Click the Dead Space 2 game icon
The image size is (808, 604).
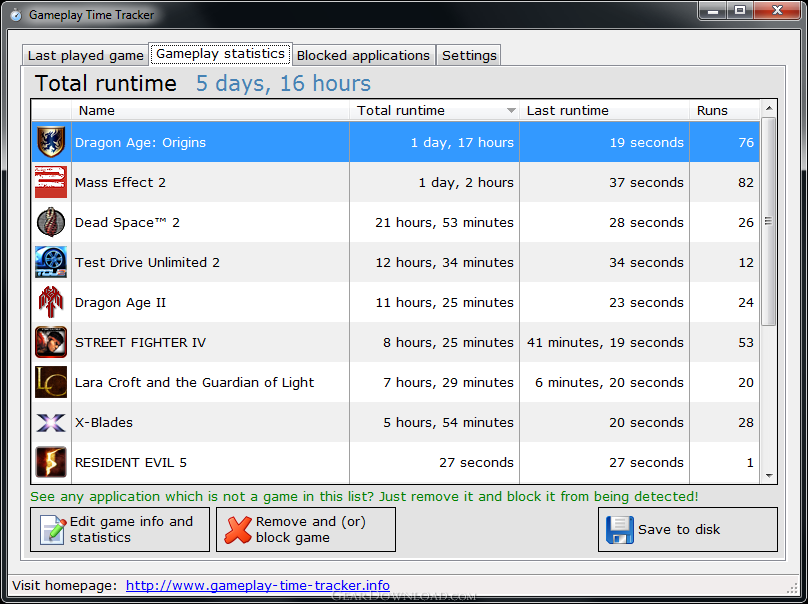[51, 222]
